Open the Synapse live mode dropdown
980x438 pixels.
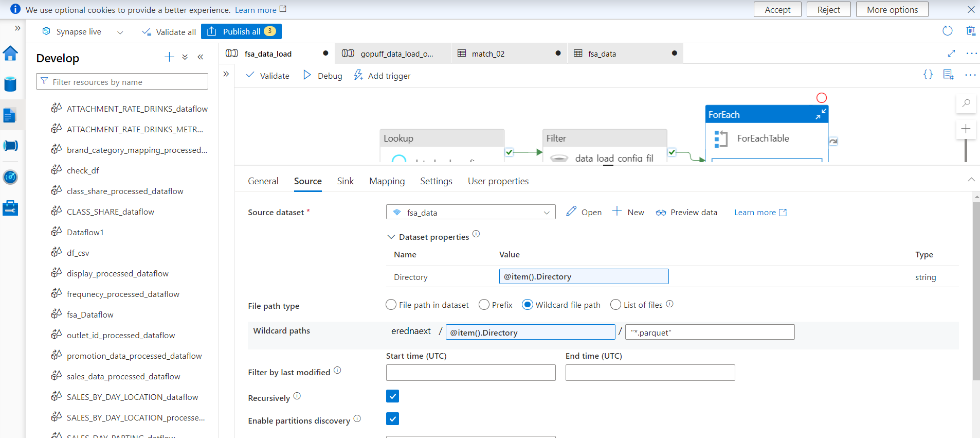[x=120, y=32]
